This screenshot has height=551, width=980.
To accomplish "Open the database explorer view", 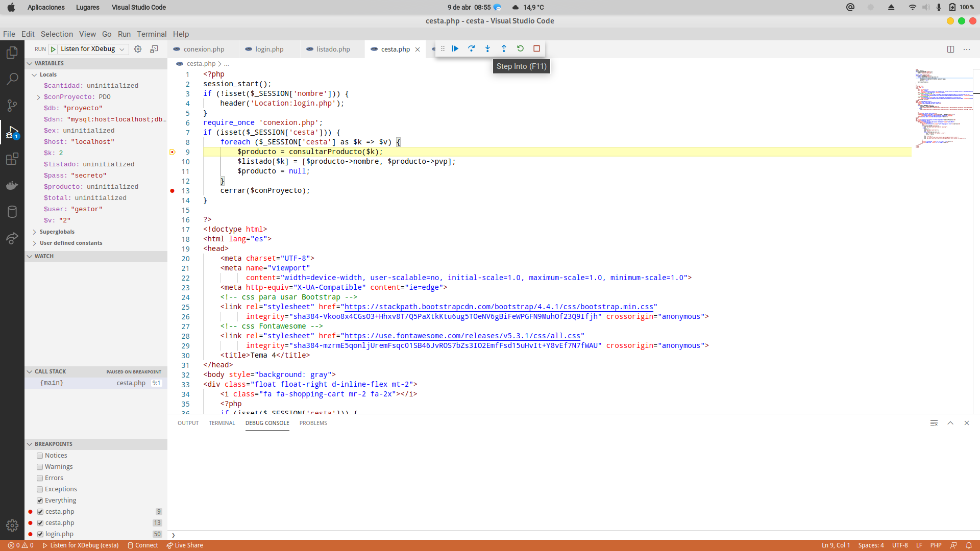I will coord(12,212).
